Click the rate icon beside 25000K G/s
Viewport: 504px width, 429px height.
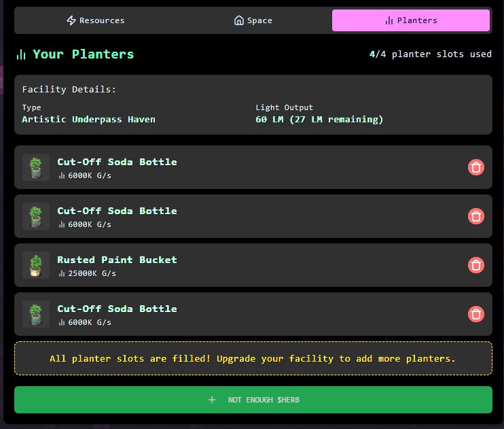(62, 273)
